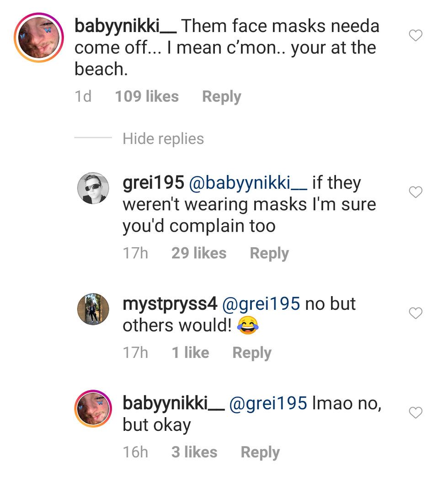The height and width of the screenshot is (477, 448).
Task: Reply to grei195's comment
Action: coord(269,253)
